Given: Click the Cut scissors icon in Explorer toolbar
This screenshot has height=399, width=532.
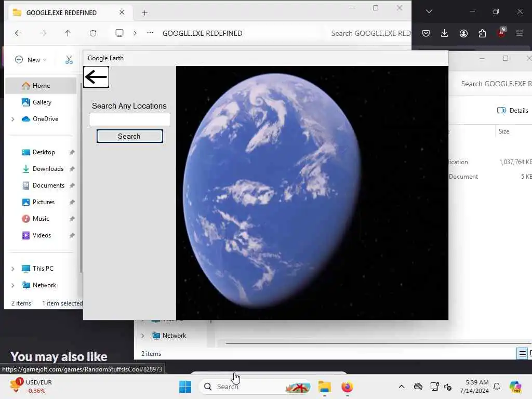Looking at the screenshot, I should point(69,60).
